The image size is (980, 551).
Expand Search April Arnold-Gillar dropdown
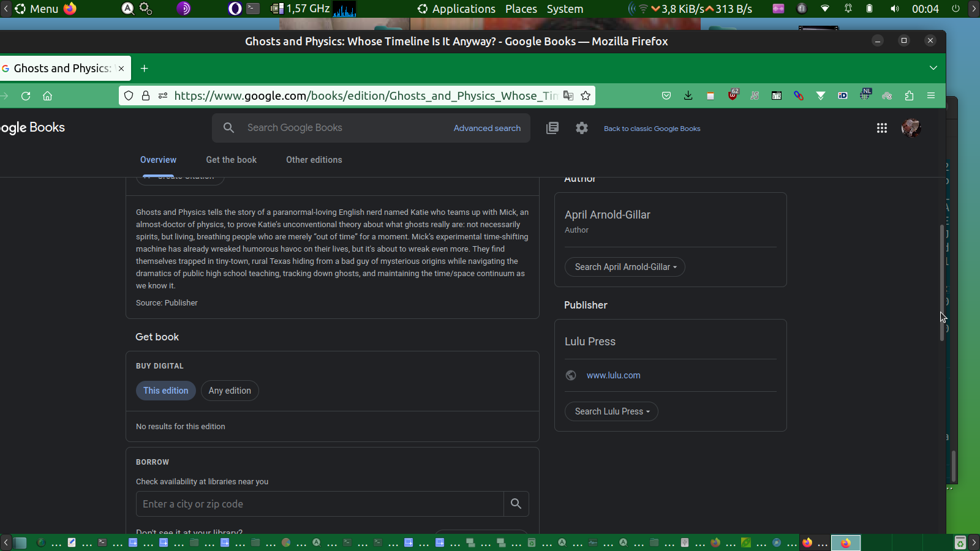pos(625,267)
